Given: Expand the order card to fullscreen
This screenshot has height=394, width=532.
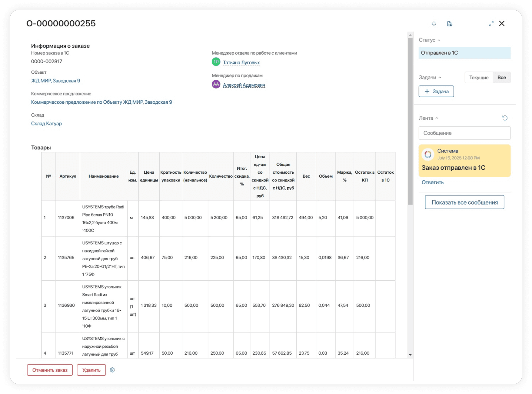Looking at the screenshot, I should tap(491, 24).
